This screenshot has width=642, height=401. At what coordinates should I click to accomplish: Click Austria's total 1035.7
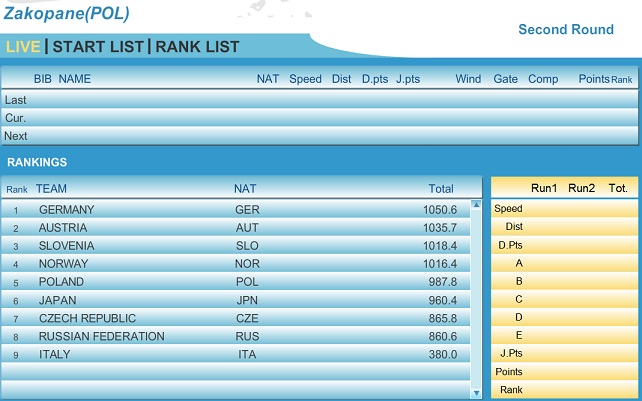click(440, 228)
